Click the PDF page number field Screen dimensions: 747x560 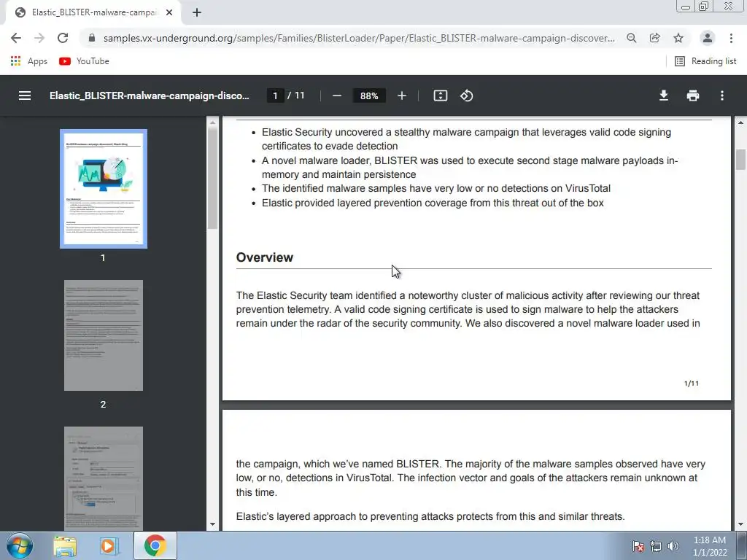click(x=275, y=96)
